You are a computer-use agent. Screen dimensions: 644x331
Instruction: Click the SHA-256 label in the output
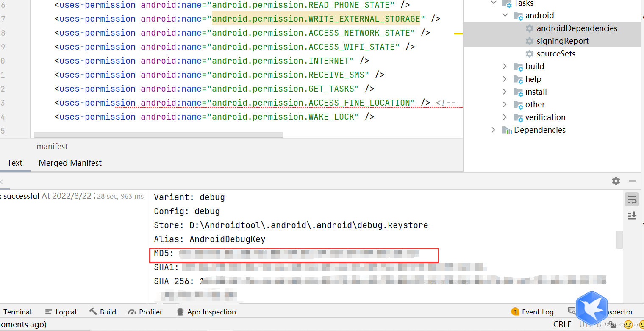click(174, 281)
